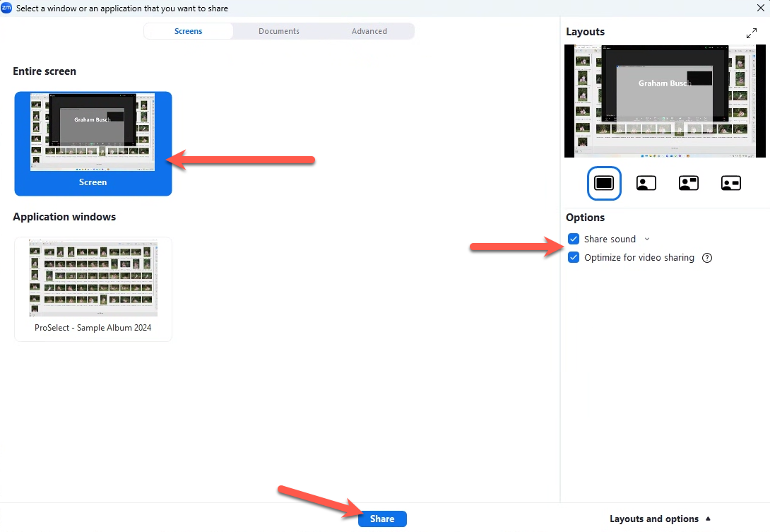Expand the Layouts preview with arrows icon
The width and height of the screenshot is (770, 532).
(752, 33)
